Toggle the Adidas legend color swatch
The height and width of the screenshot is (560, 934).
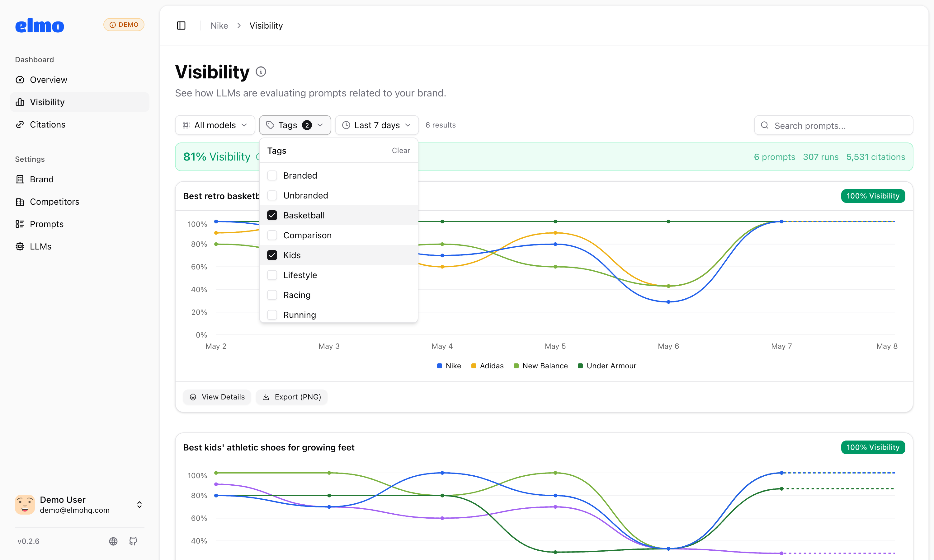pyautogui.click(x=474, y=366)
